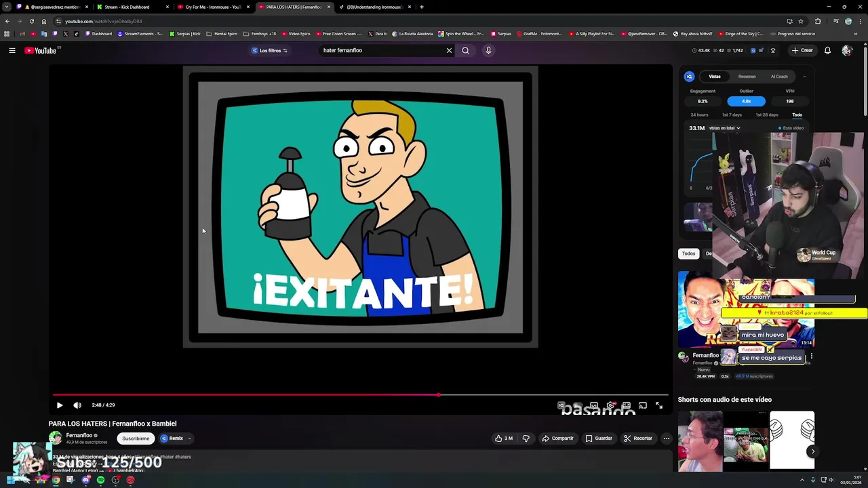Click the vidIQ list icon in header
Viewport: 868px width, 488px height.
pyautogui.click(x=761, y=50)
